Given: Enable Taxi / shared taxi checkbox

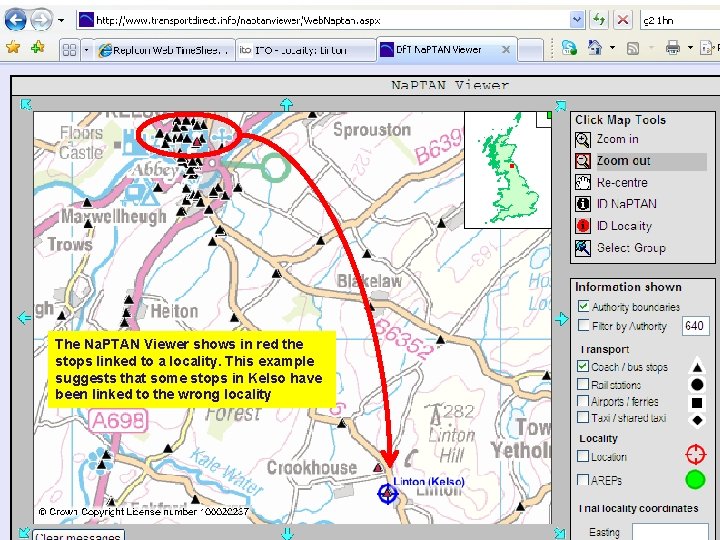Looking at the screenshot, I should 583,417.
